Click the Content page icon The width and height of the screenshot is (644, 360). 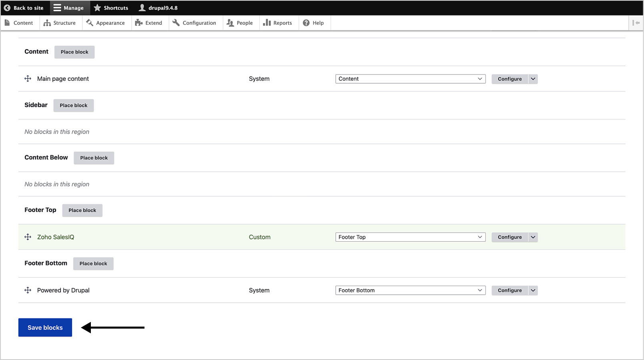[x=7, y=23]
